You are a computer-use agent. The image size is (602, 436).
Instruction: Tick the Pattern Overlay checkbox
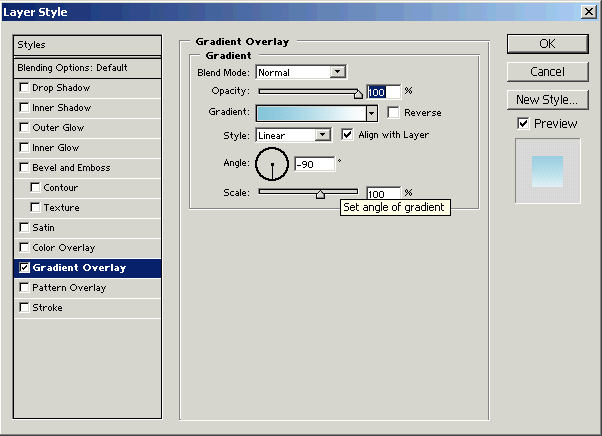(x=24, y=287)
